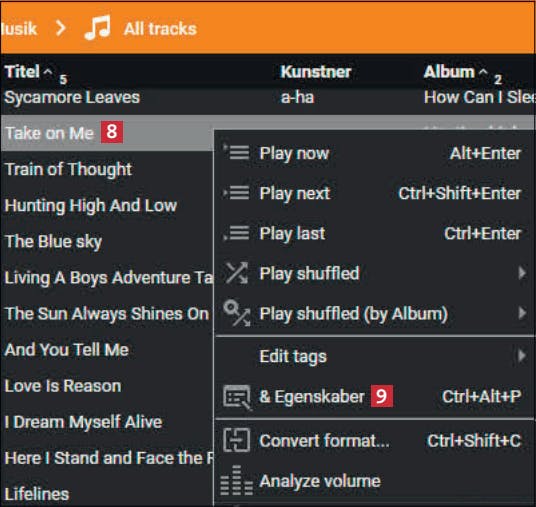The height and width of the screenshot is (507, 536).
Task: Select the track Train of Thought
Action: 68,169
